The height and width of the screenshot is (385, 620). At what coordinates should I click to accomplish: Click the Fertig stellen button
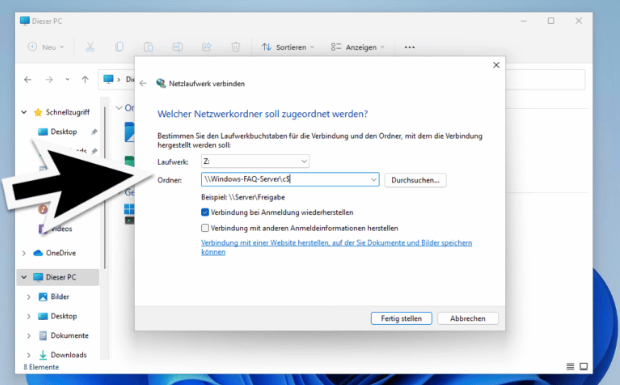(x=401, y=318)
